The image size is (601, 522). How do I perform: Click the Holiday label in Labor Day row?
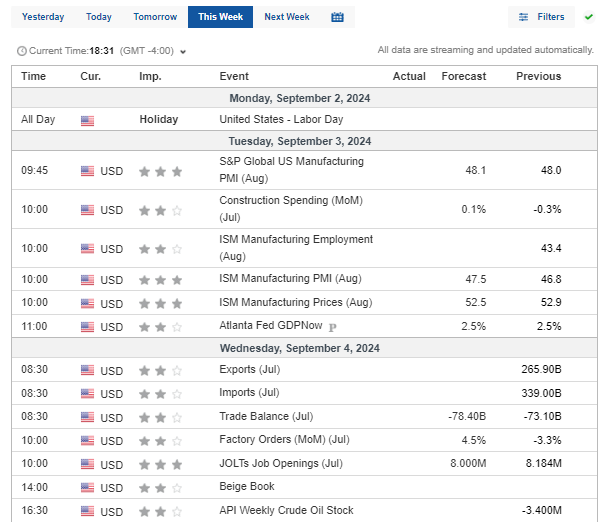pos(159,119)
